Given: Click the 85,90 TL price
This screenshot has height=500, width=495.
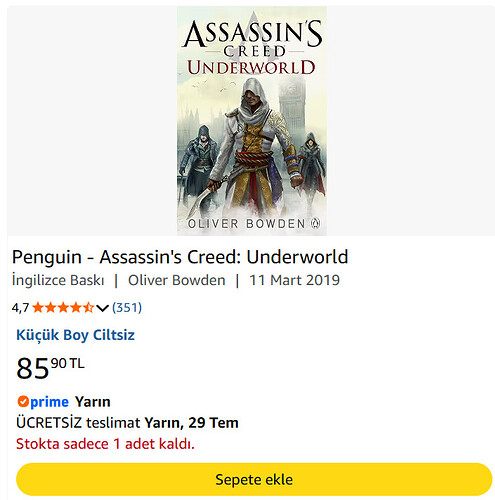Looking at the screenshot, I should tap(50, 368).
